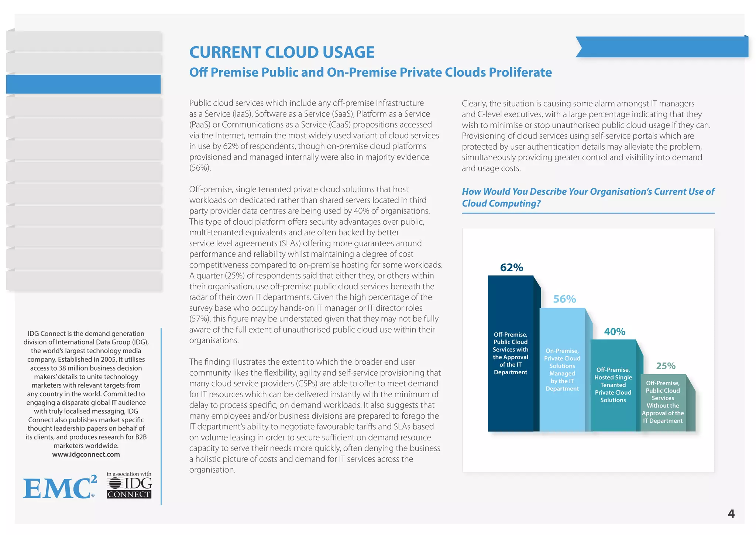Select the topmost grey sidebar tab
This screenshot has height=535, width=756.
[83, 41]
